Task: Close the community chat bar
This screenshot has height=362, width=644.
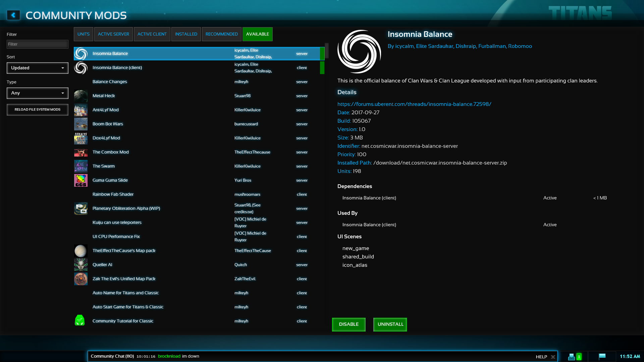Action: click(x=553, y=357)
